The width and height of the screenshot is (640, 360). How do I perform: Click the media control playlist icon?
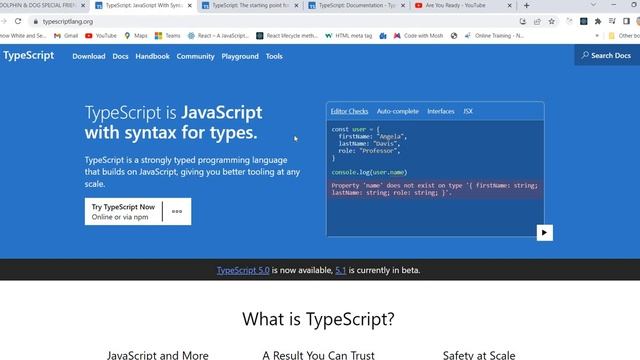click(612, 21)
